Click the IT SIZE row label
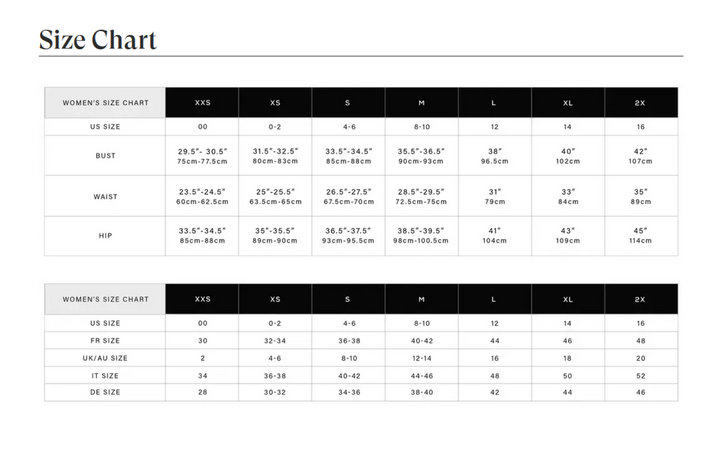 coord(105,375)
